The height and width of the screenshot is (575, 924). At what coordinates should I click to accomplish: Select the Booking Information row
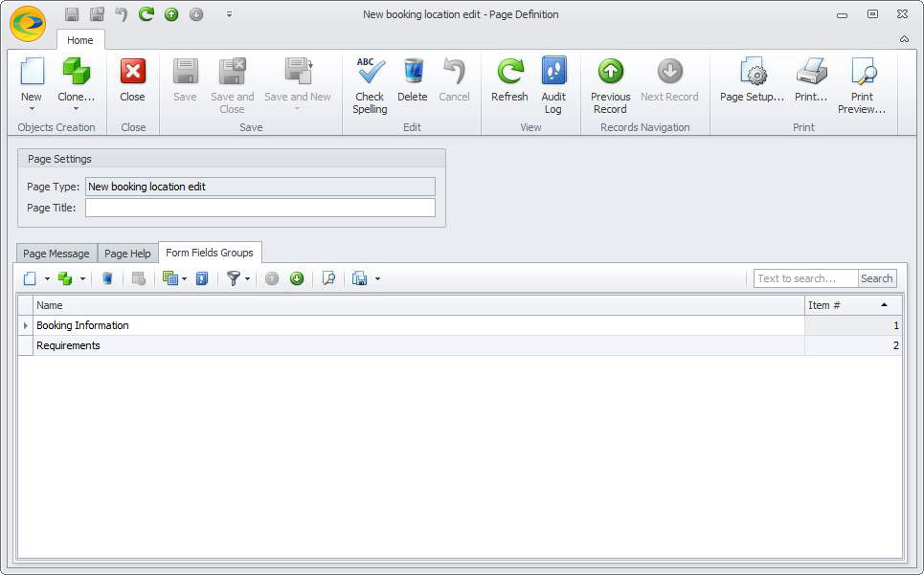click(460, 325)
